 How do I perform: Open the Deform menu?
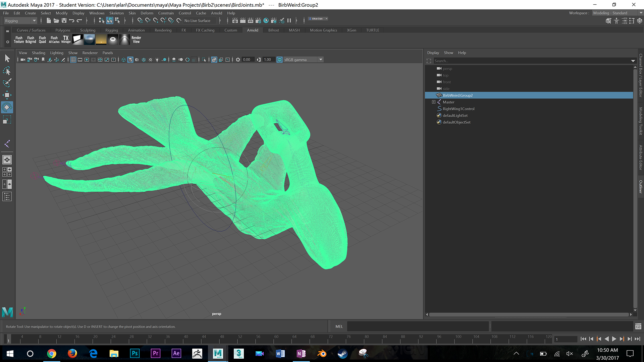coord(147,13)
